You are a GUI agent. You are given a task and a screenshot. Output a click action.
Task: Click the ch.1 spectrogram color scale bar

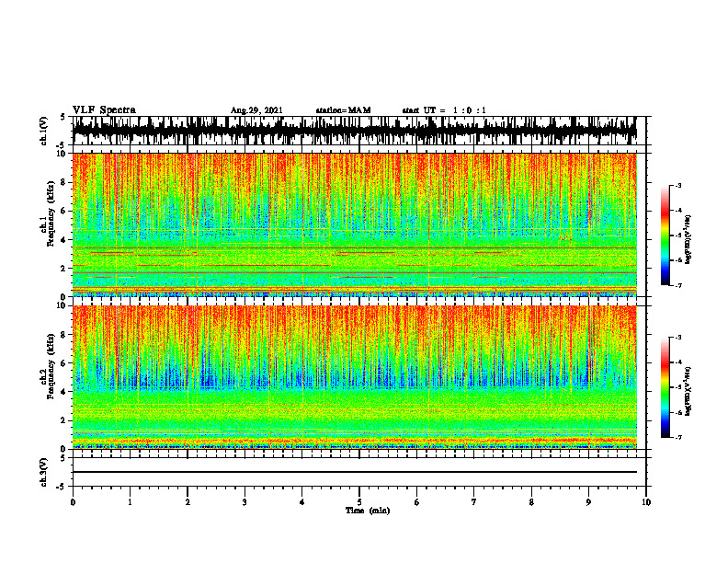point(665,236)
